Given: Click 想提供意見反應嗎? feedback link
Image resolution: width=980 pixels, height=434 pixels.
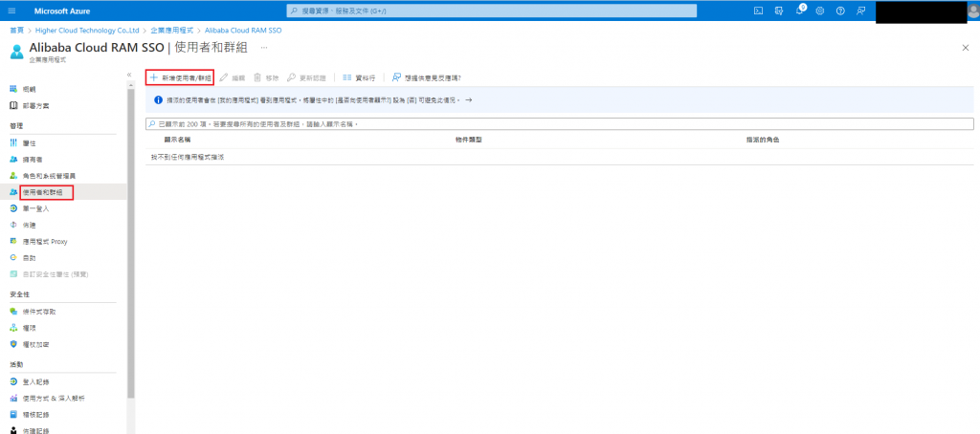Looking at the screenshot, I should (x=427, y=78).
